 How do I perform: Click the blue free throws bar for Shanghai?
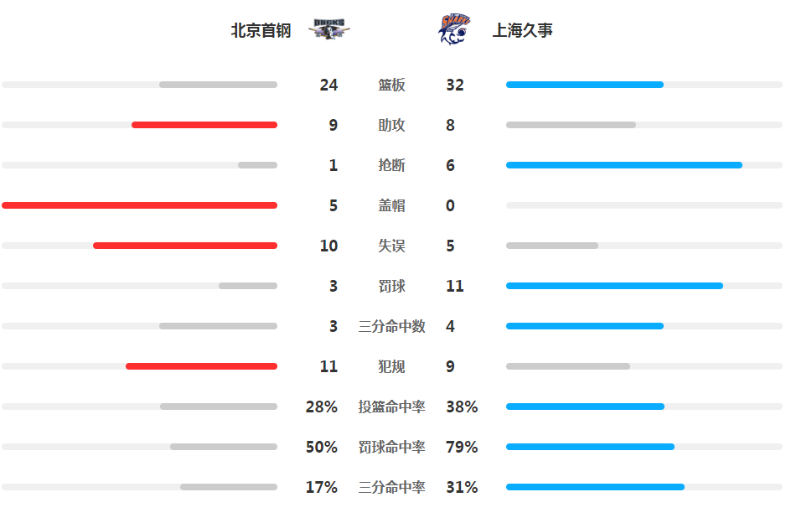615,286
